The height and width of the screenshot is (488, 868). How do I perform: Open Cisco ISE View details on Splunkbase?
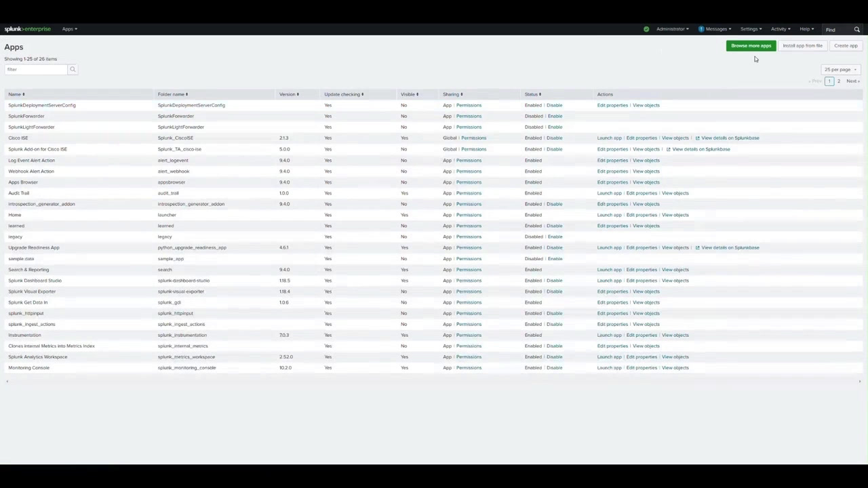click(727, 138)
